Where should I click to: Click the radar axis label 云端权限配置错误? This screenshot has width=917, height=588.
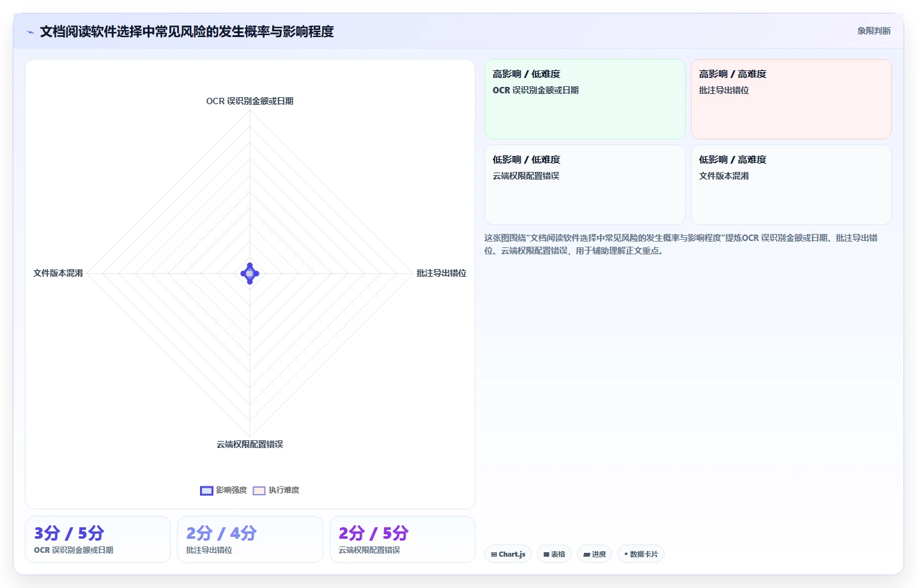click(x=250, y=444)
